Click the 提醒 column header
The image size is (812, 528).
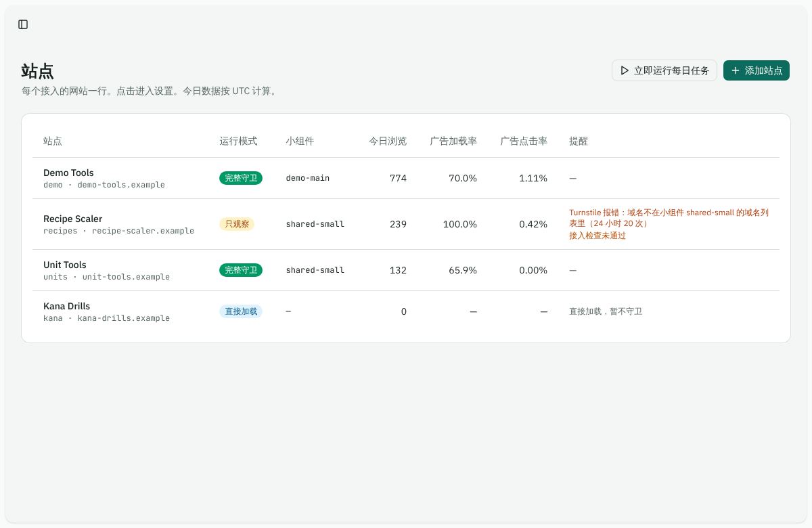pos(579,141)
